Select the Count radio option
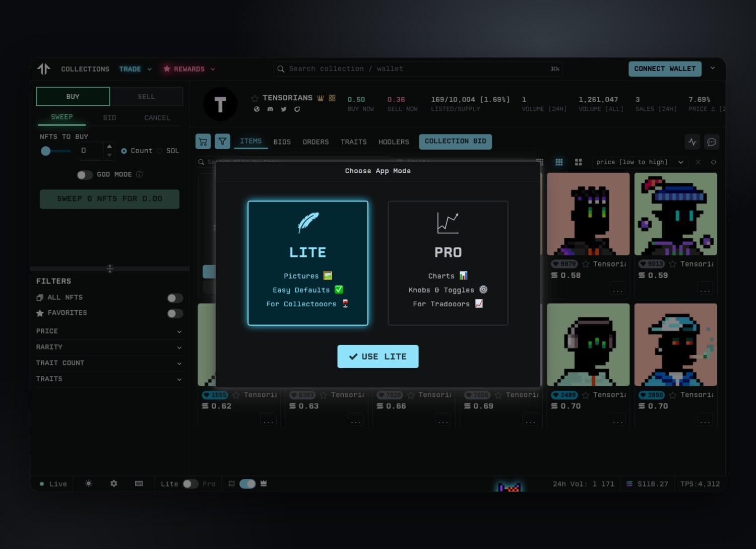 coord(124,151)
